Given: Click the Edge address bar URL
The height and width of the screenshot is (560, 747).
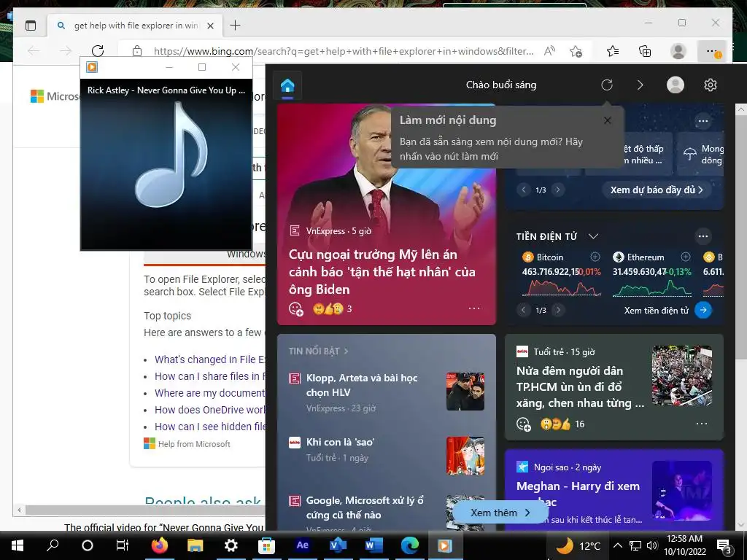Looking at the screenshot, I should pos(343,51).
